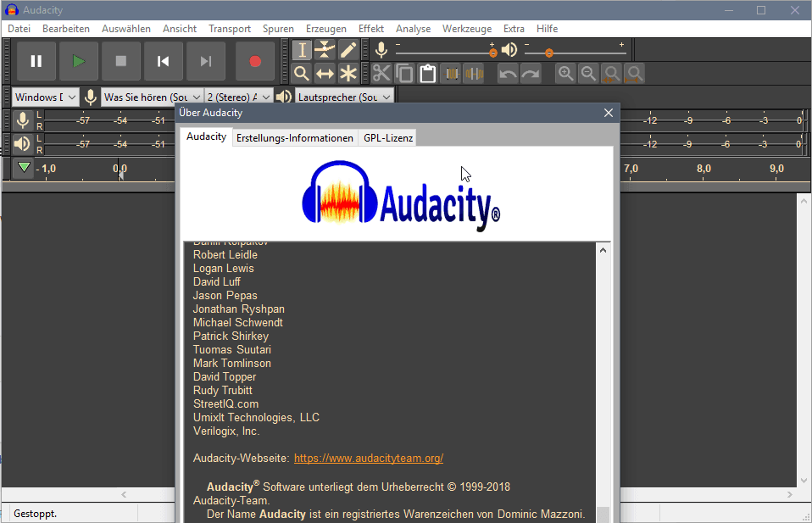This screenshot has height=523, width=812.
Task: Open the Auswählen menu
Action: coord(125,29)
